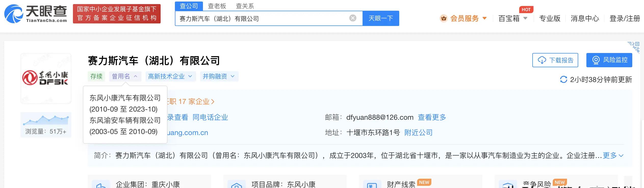Viewport: 644px width, 188px height.
Task: Click 项目品牌：东风小康 card
Action: 285,181
